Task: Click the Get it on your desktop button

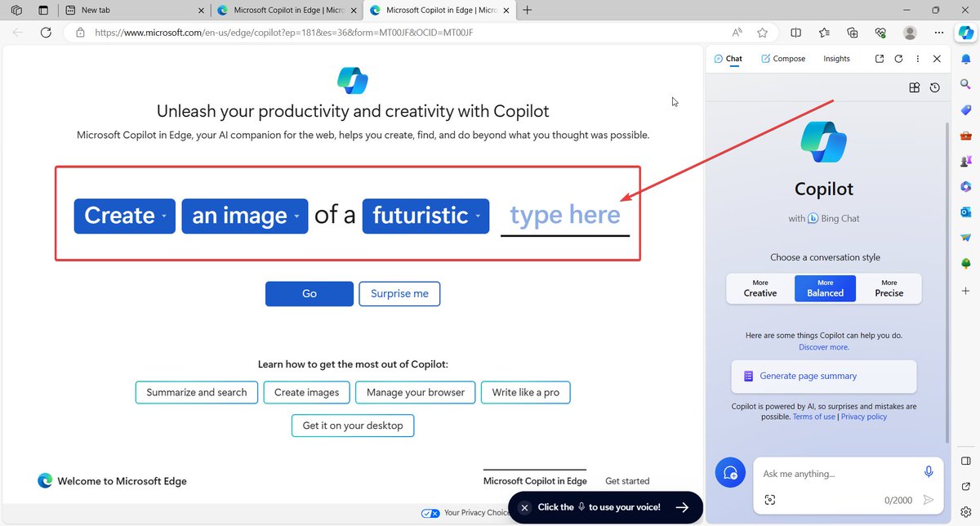Action: pyautogui.click(x=353, y=426)
